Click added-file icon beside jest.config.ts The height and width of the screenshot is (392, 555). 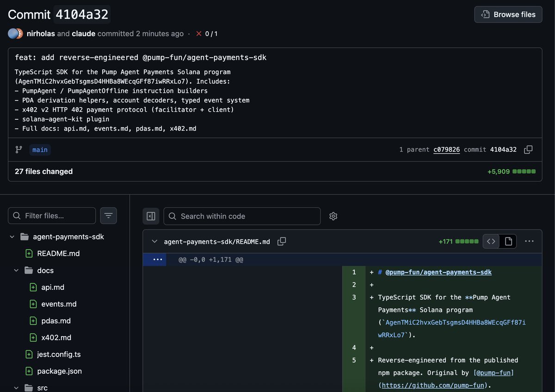coord(29,354)
